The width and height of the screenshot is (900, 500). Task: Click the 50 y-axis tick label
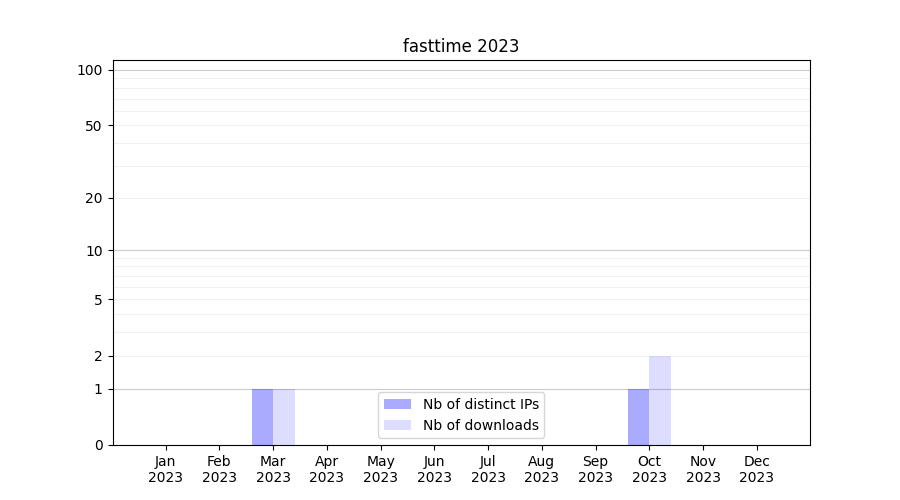click(x=94, y=126)
